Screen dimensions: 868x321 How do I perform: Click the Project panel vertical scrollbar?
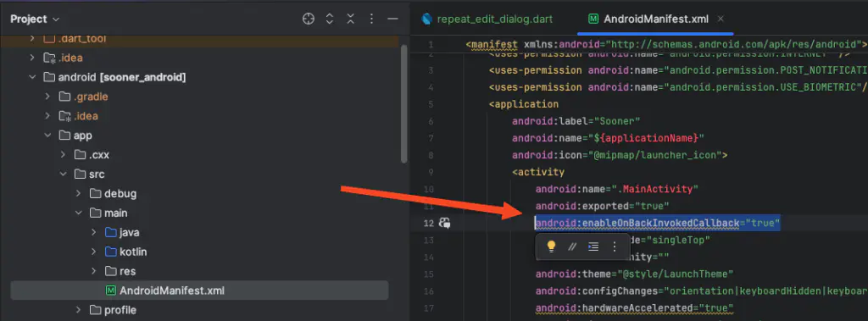pyautogui.click(x=404, y=103)
